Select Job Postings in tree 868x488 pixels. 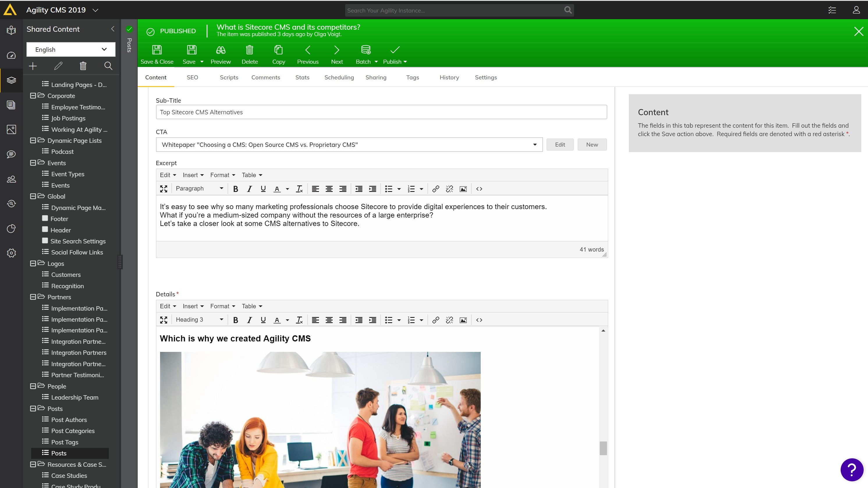click(68, 118)
